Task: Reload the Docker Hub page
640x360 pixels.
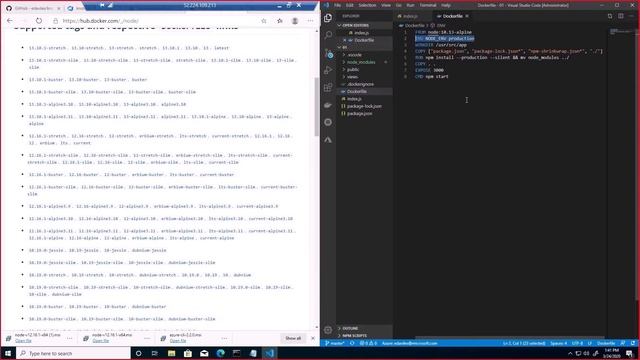Action: (x=39, y=21)
